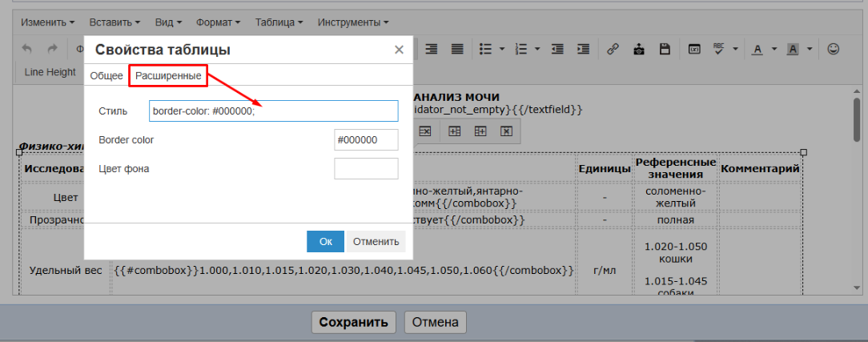Image resolution: width=868 pixels, height=342 pixels.
Task: Open the Таблица menu
Action: 279,22
